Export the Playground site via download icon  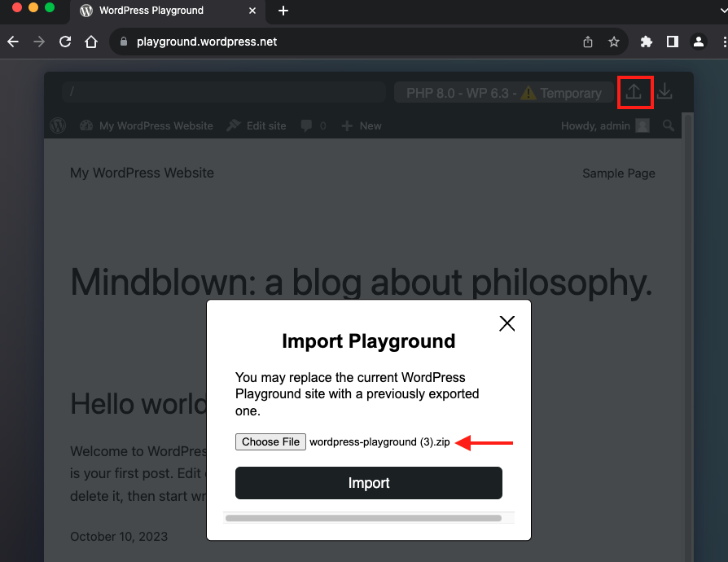click(x=664, y=92)
